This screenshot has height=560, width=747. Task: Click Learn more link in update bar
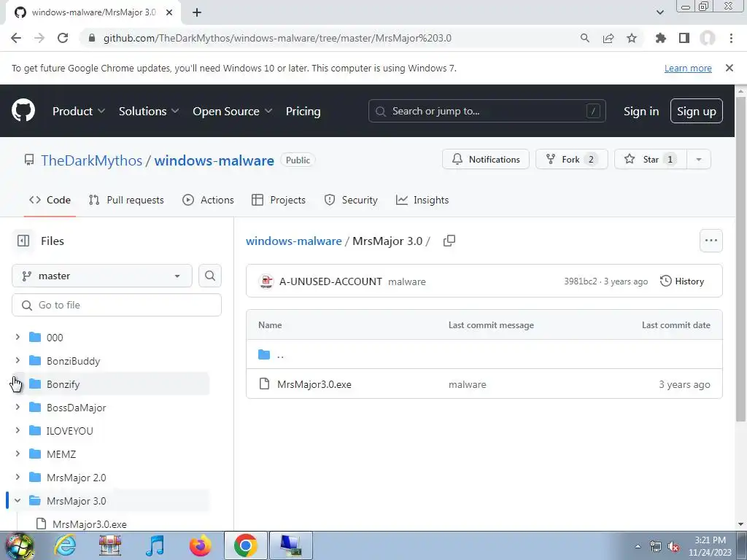click(x=688, y=68)
